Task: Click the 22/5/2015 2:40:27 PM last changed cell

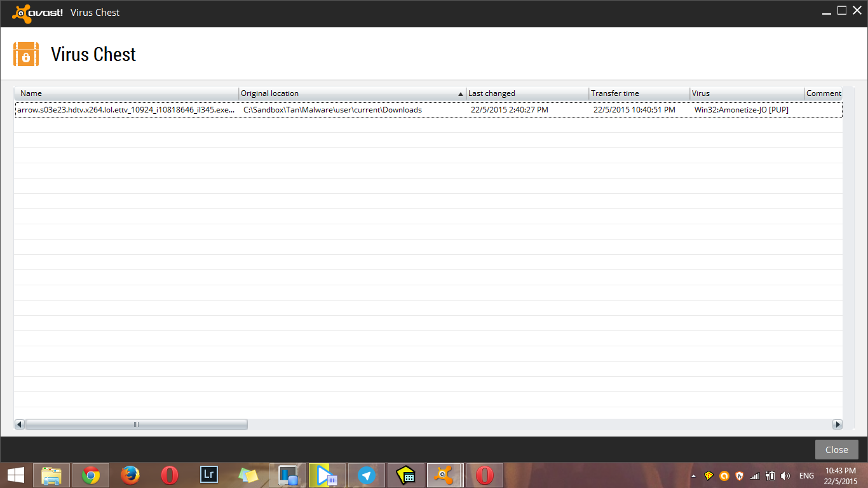Action: click(x=509, y=110)
